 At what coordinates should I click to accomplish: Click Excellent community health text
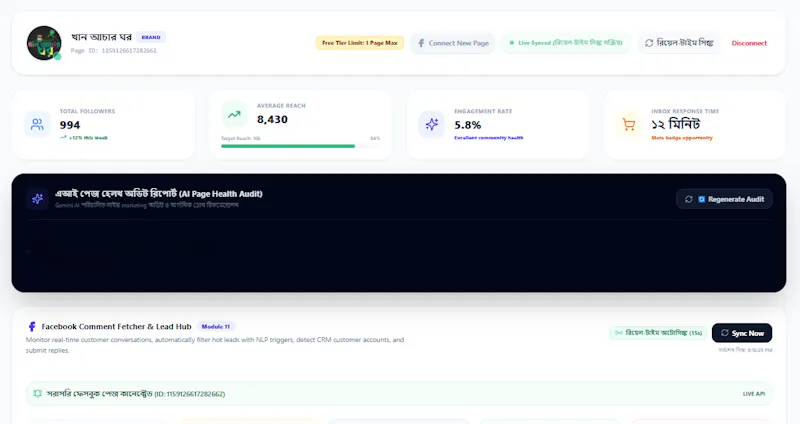[489, 138]
